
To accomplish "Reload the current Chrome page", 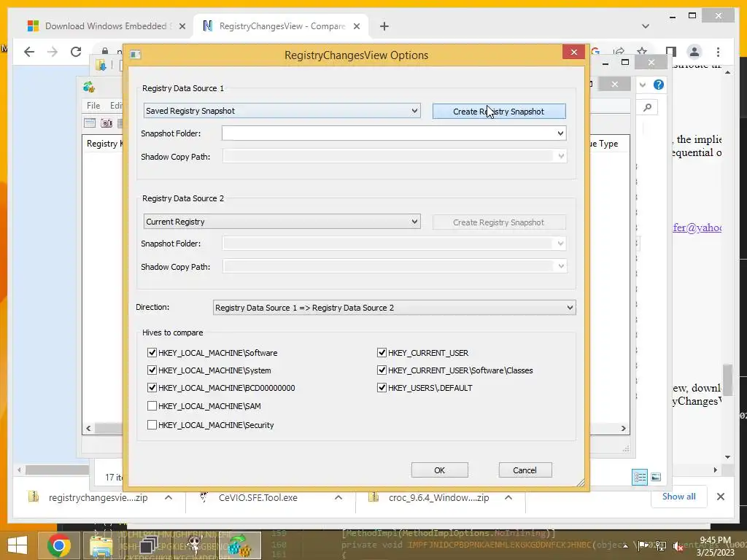I will pos(76,52).
